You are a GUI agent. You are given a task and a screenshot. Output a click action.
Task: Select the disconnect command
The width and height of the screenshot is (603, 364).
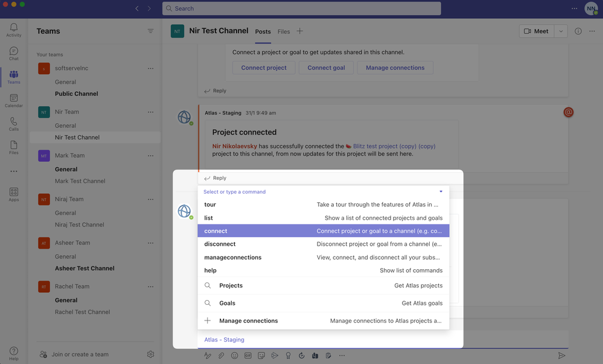tap(324, 244)
